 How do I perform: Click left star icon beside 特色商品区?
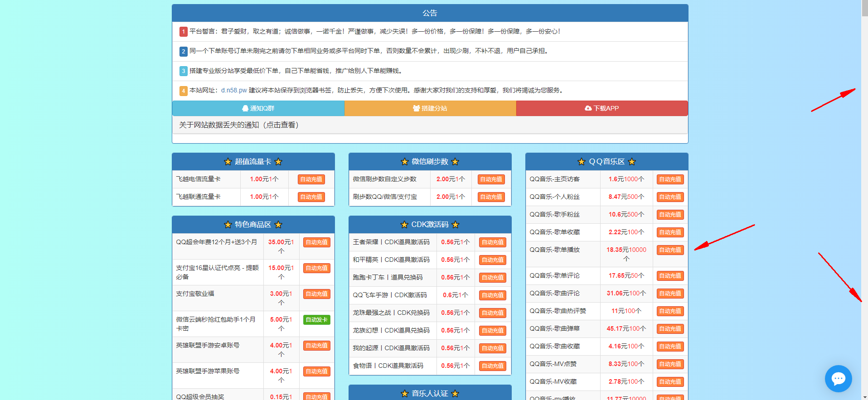click(x=228, y=225)
